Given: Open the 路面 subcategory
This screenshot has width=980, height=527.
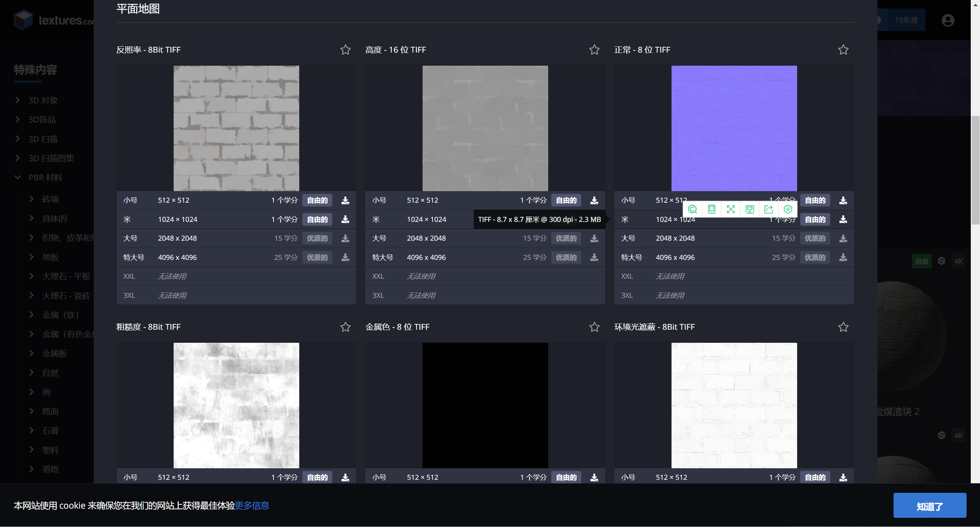Looking at the screenshot, I should pyautogui.click(x=50, y=411).
